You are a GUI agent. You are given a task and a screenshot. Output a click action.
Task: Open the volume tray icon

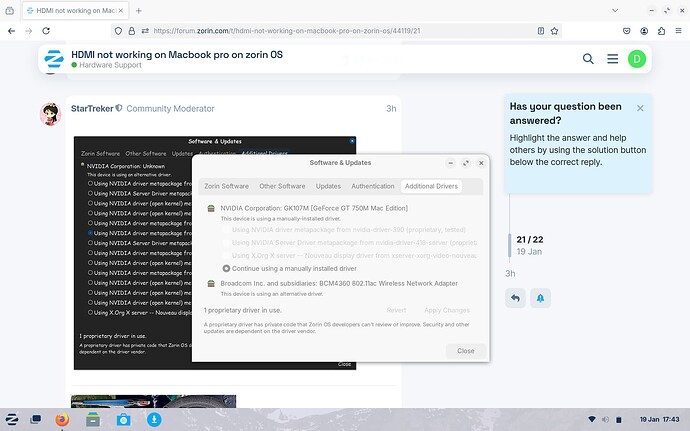tap(605, 420)
